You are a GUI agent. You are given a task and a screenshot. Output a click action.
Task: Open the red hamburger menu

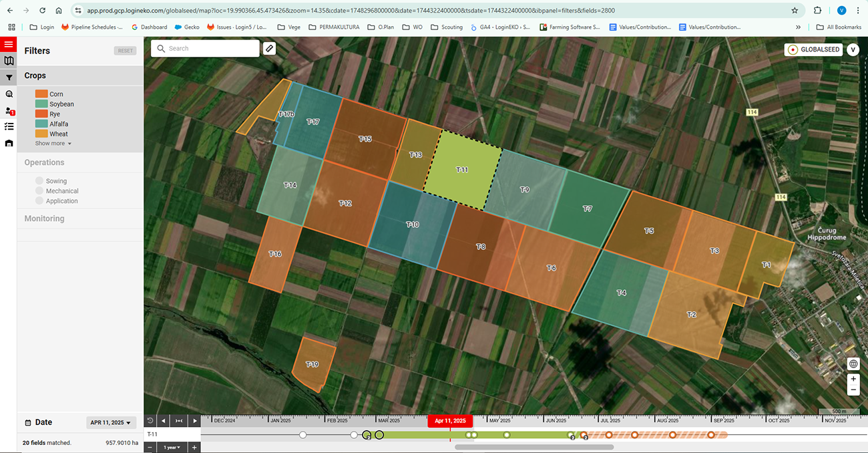(x=8, y=44)
